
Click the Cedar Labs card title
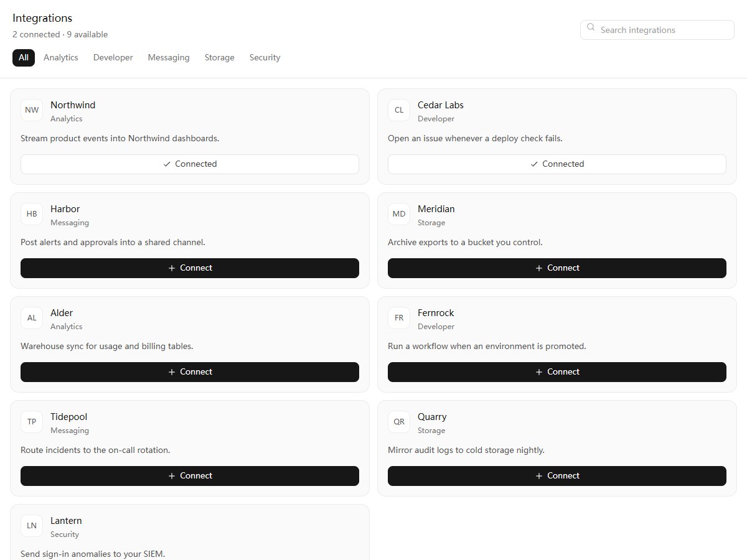(x=441, y=105)
